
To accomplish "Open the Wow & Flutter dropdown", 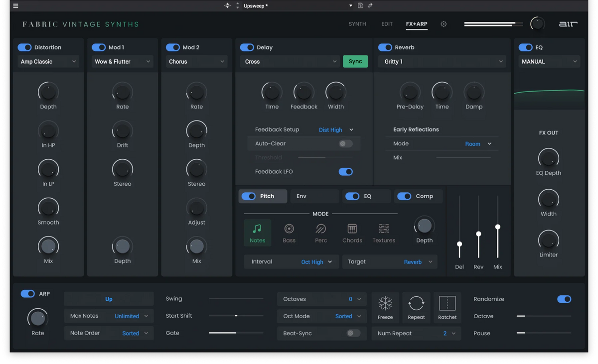I will tap(123, 62).
